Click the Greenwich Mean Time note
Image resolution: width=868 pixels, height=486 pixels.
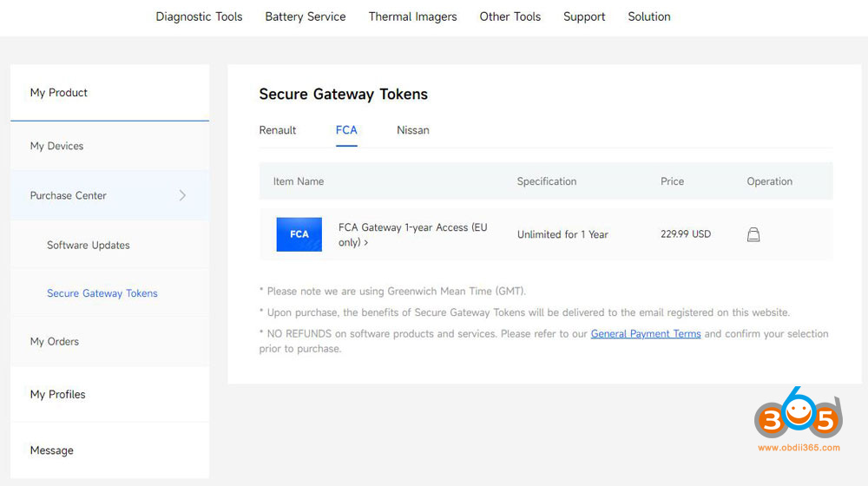click(392, 291)
